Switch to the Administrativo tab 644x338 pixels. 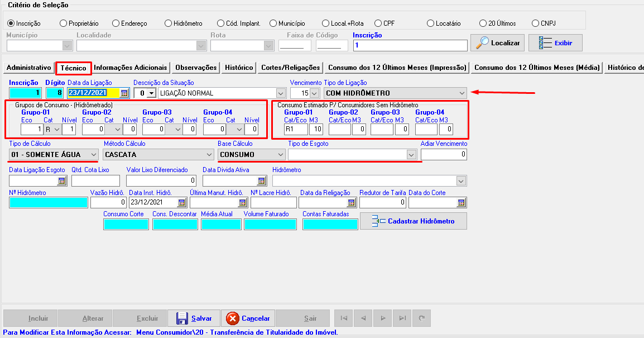28,68
